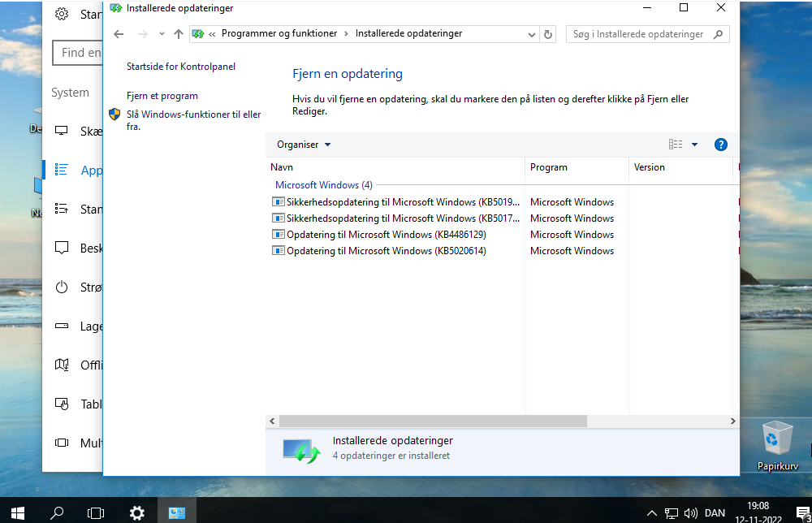Click the horizontal scrollbar right arrow
812x523 pixels.
point(732,421)
